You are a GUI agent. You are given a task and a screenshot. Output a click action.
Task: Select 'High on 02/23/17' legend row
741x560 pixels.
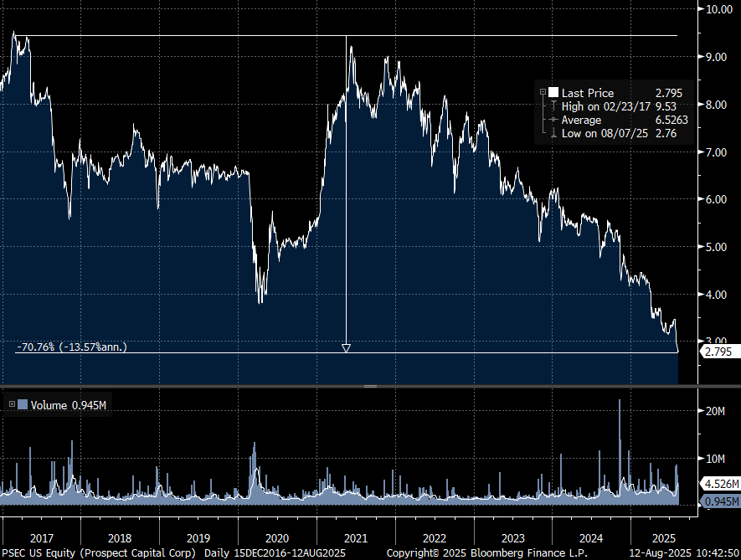[619, 107]
